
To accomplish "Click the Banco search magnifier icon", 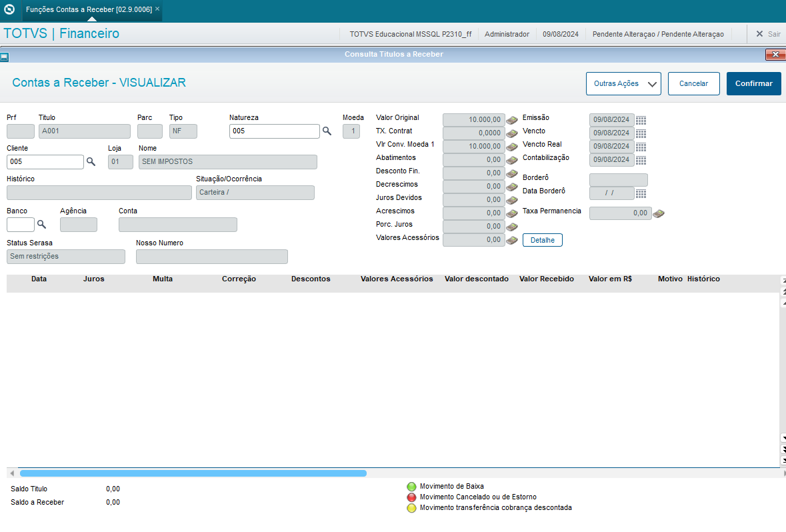I will (x=41, y=225).
